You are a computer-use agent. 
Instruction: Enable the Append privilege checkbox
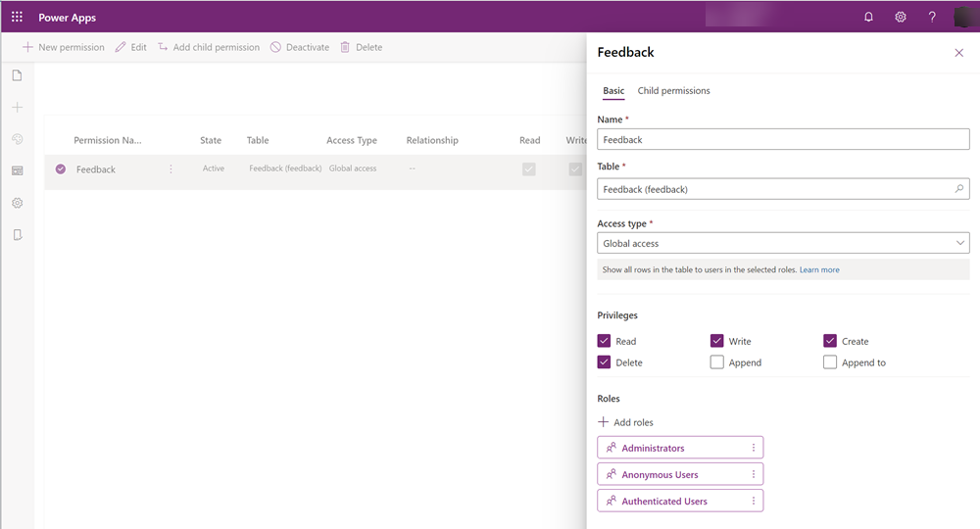coord(717,362)
